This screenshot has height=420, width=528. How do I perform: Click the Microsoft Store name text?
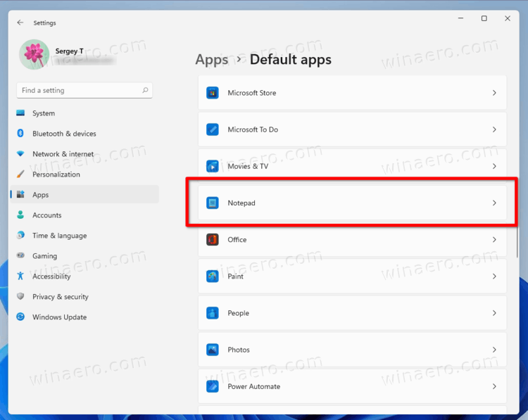(252, 93)
